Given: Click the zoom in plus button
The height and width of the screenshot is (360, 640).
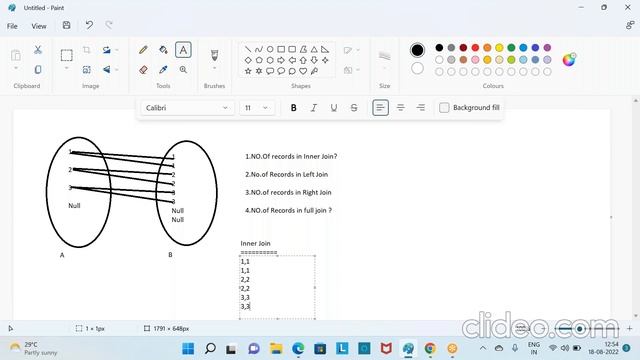Looking at the screenshot, I should [629, 328].
